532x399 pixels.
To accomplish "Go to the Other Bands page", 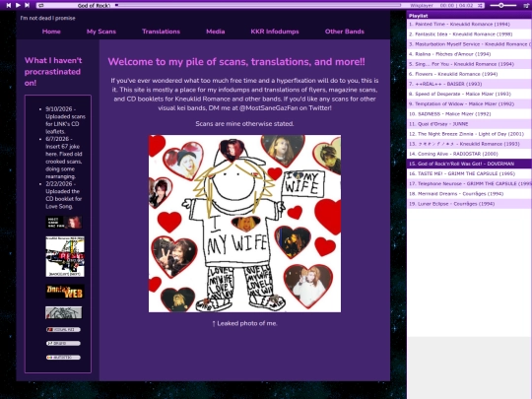I will 345,32.
